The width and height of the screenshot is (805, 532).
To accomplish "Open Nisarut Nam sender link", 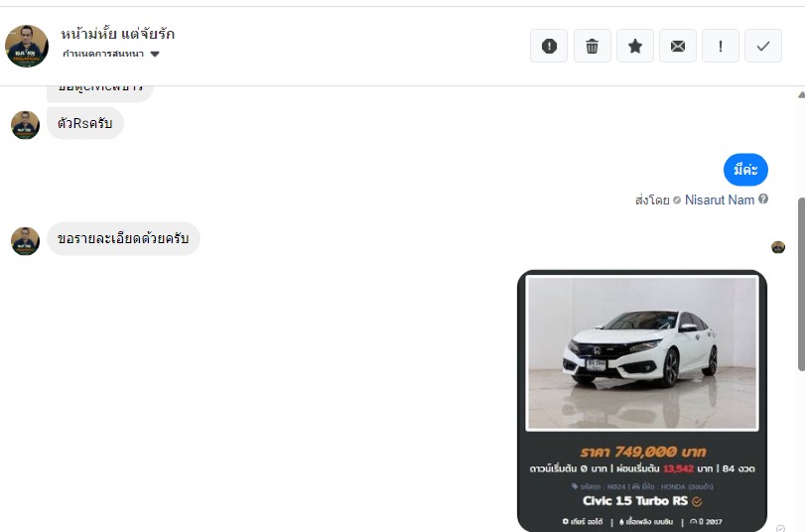I will coord(720,199).
